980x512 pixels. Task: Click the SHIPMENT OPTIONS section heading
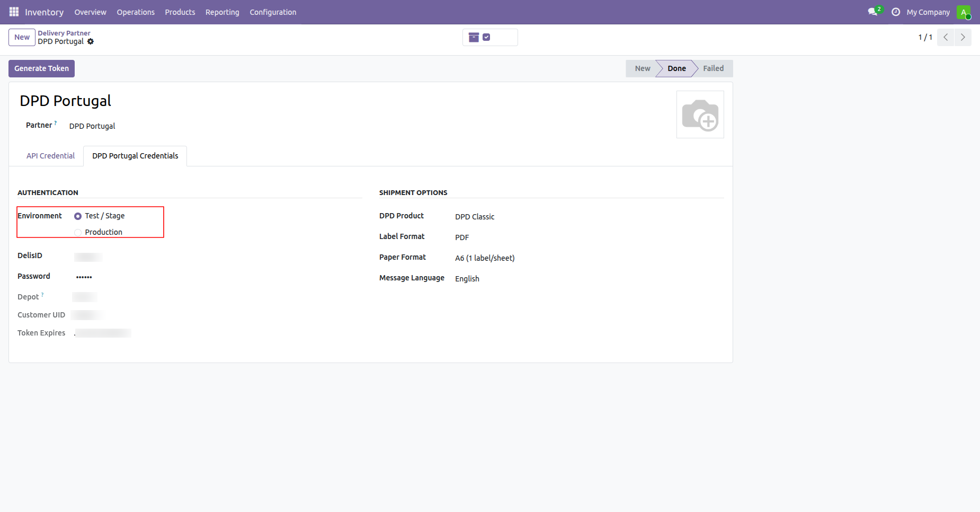[413, 192]
